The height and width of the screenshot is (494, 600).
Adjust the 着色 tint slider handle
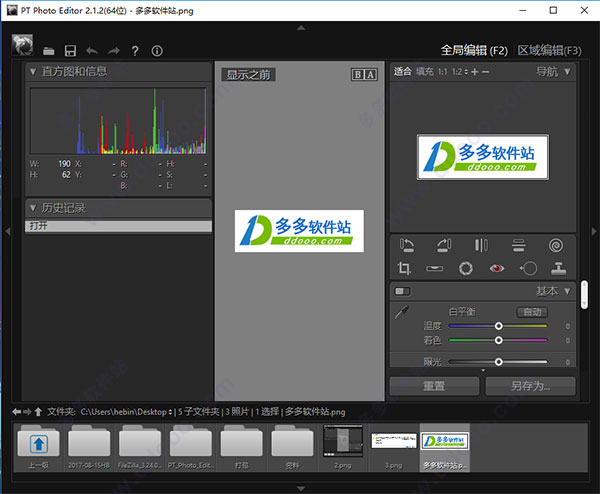[499, 340]
